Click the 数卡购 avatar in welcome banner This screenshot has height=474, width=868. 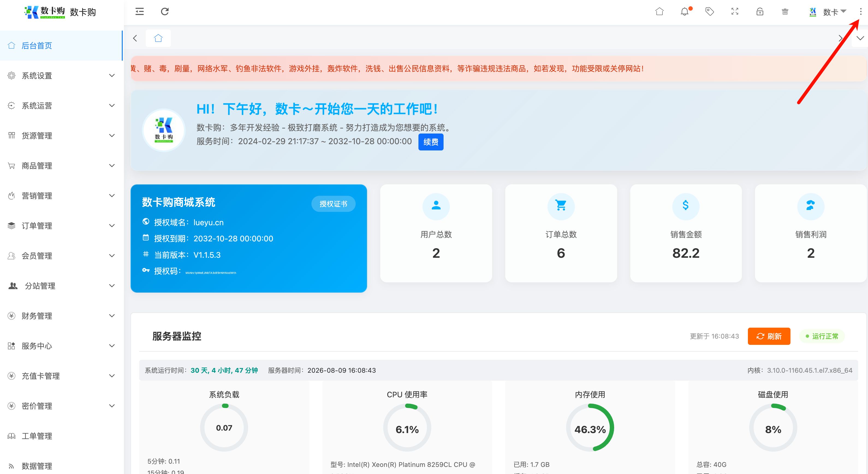point(164,130)
